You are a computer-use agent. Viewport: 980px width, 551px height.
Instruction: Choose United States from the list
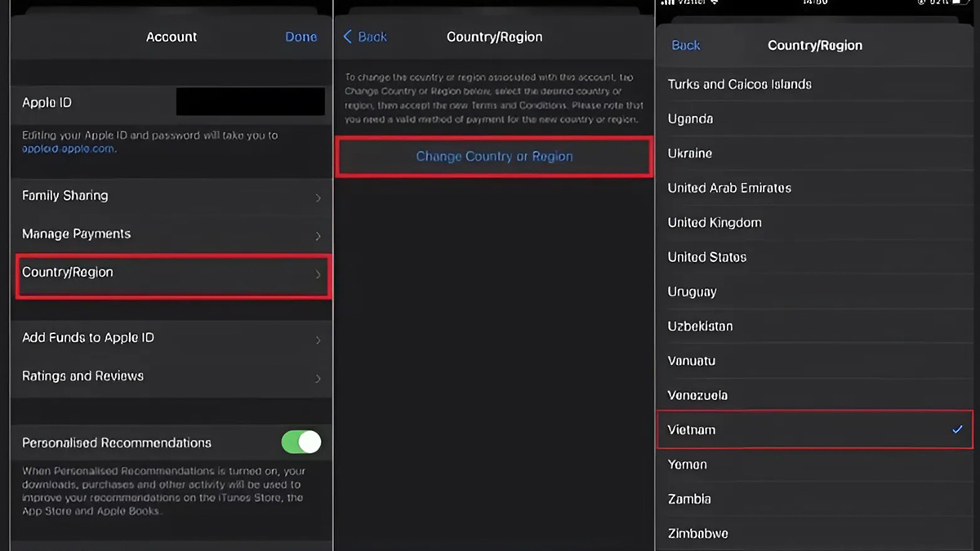coord(707,257)
